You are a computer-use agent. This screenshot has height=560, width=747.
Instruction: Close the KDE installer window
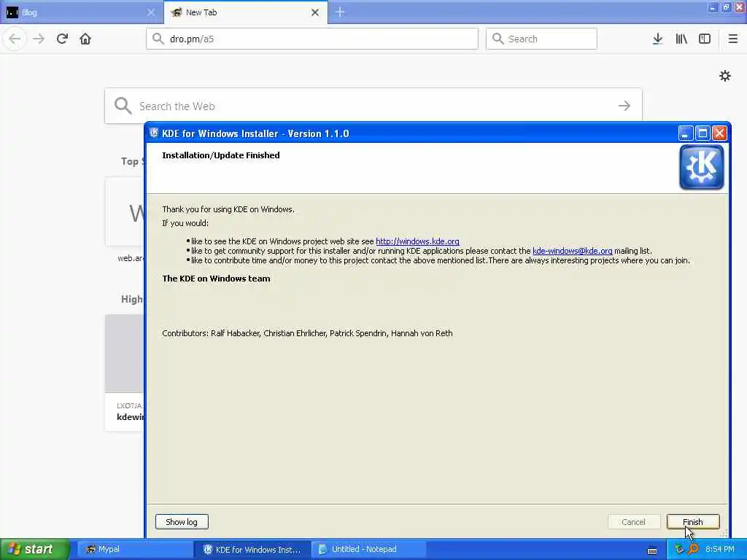click(x=719, y=133)
